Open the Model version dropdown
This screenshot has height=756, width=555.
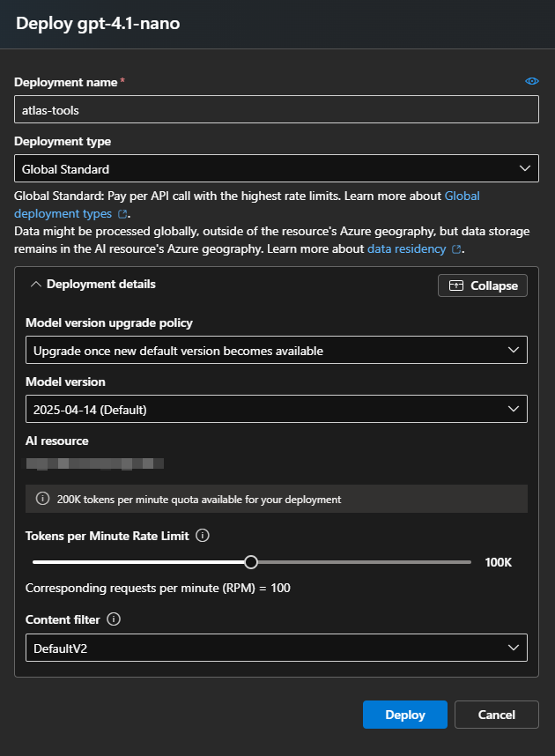277,409
